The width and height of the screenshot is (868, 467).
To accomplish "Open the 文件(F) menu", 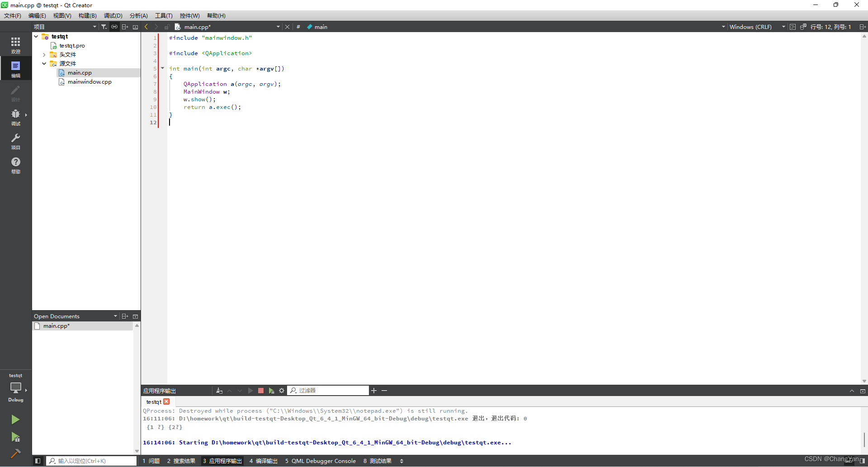I will (13, 16).
